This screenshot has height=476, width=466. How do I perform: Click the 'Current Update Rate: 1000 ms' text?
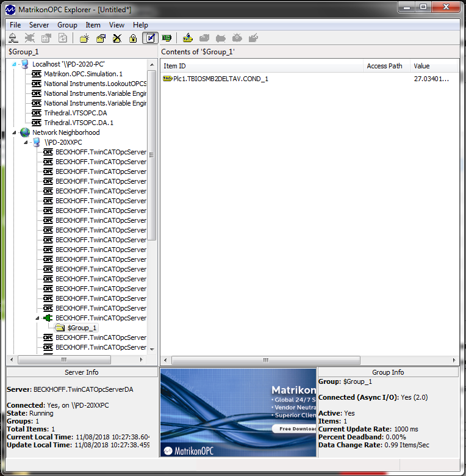(x=368, y=429)
